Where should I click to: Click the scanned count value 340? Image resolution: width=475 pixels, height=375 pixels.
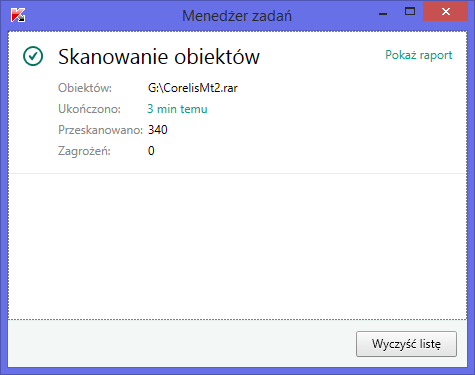click(158, 130)
